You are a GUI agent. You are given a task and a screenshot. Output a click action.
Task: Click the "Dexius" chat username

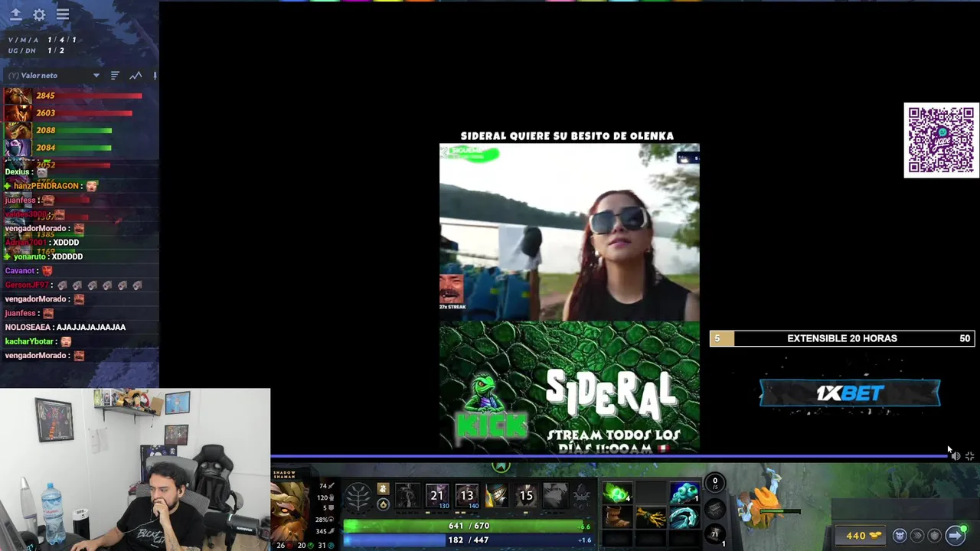(17, 172)
